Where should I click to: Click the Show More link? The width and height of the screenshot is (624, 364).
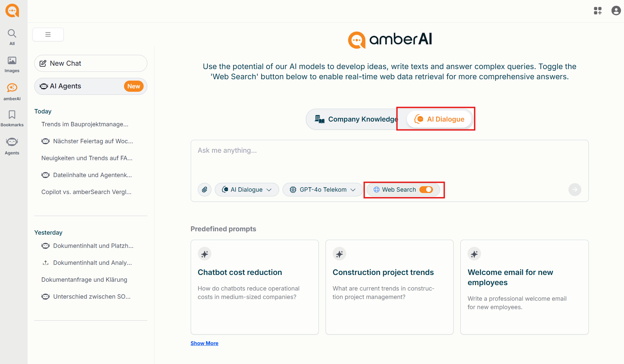click(204, 343)
